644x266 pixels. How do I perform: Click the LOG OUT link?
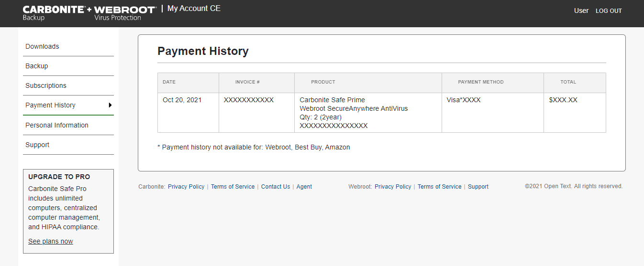click(609, 11)
